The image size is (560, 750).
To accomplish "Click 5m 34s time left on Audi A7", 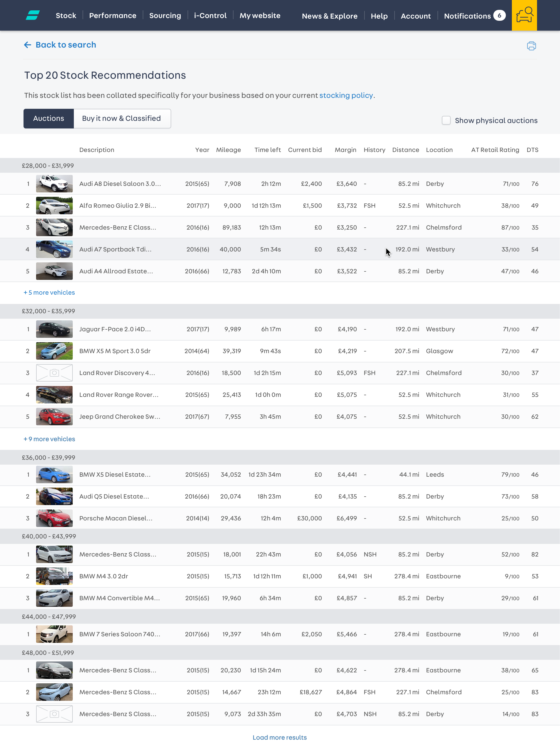I will pyautogui.click(x=270, y=249).
